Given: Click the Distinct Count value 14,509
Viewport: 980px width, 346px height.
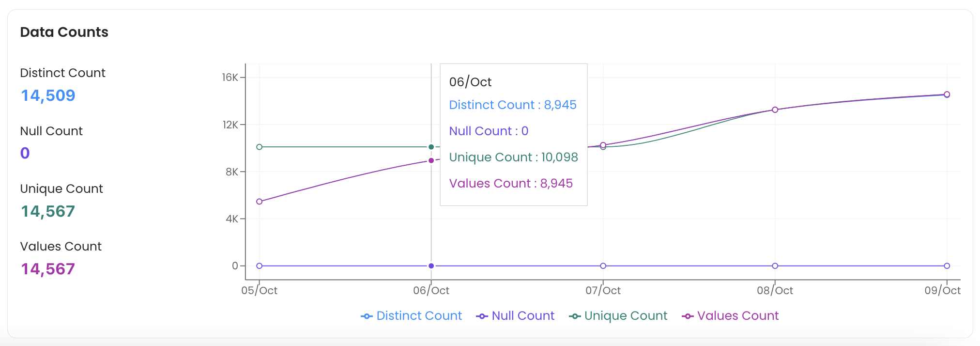Looking at the screenshot, I should [x=48, y=95].
